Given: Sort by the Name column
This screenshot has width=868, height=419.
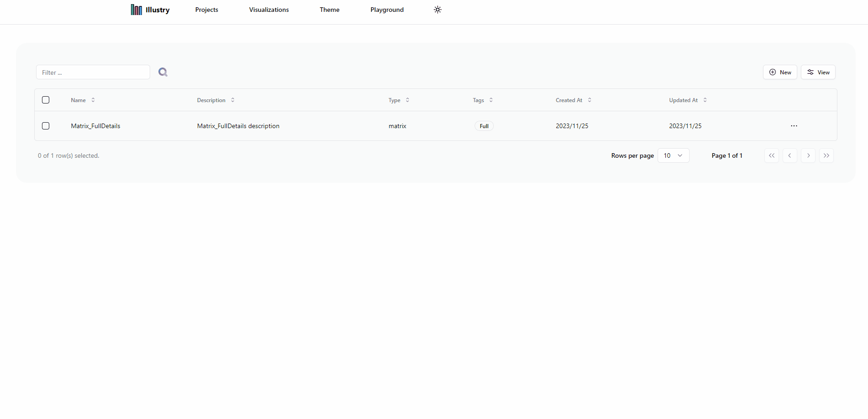Looking at the screenshot, I should [x=83, y=100].
